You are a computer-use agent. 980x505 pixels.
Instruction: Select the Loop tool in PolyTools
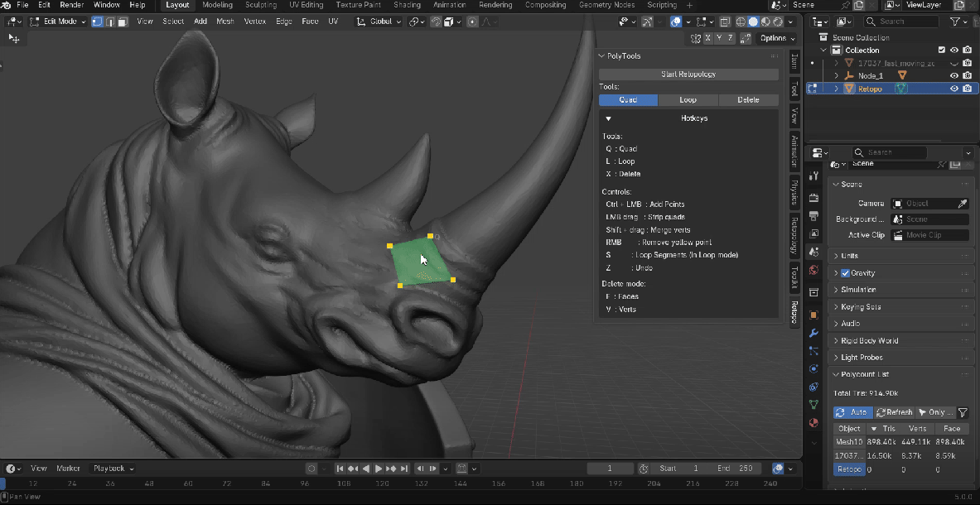click(x=688, y=100)
